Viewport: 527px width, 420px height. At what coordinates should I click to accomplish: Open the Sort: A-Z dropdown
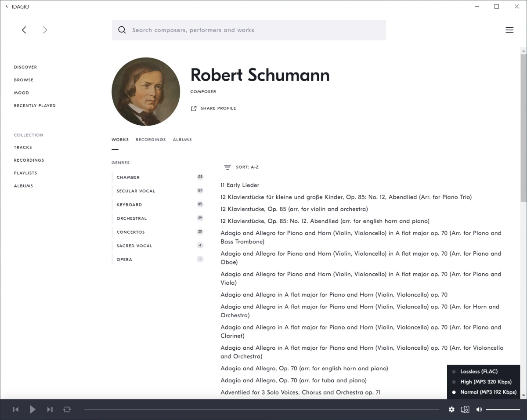(x=241, y=167)
